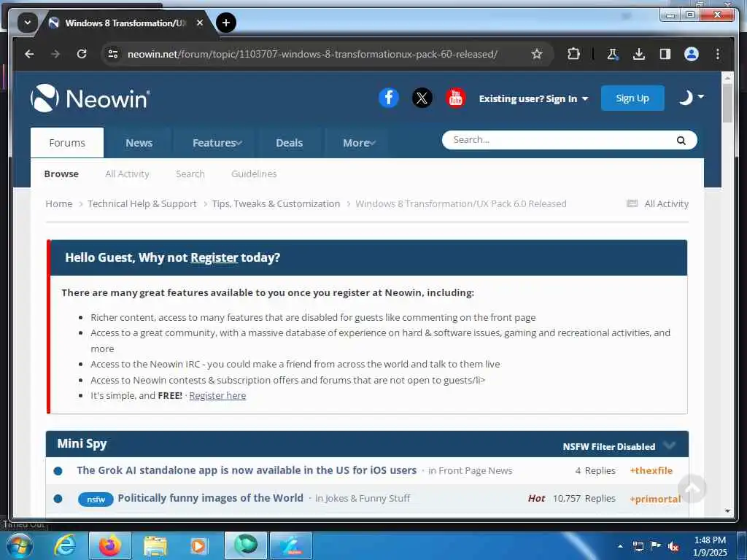This screenshot has width=747, height=560.
Task: Open All Activity link near breadcrumbs
Action: pos(666,204)
